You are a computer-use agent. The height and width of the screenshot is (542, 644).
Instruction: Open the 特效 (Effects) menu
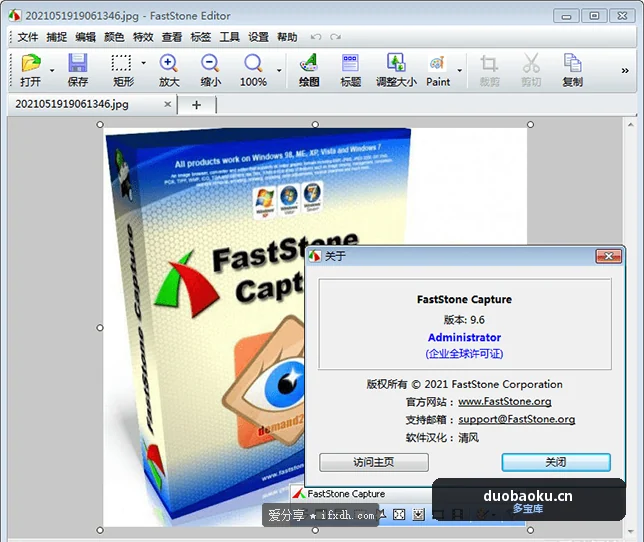143,37
